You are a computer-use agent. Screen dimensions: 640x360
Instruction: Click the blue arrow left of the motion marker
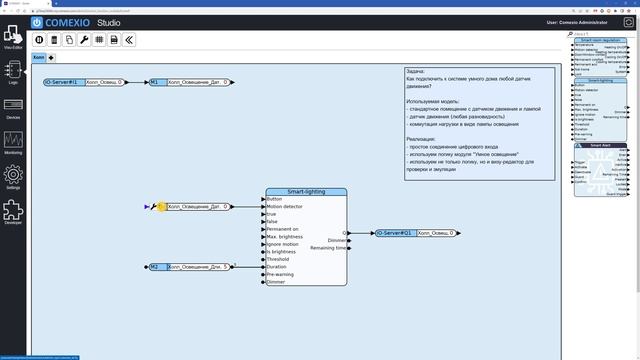tap(147, 207)
